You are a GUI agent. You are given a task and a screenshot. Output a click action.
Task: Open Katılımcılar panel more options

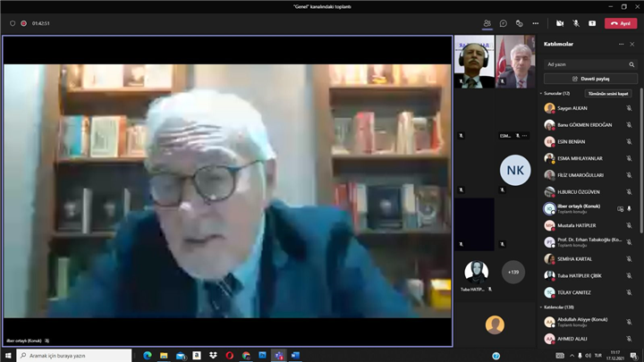[x=621, y=44]
